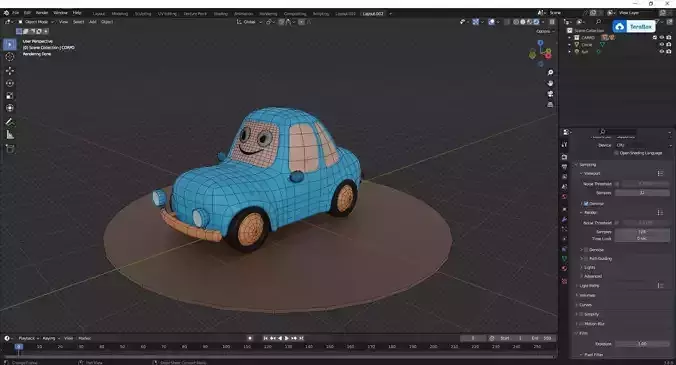Switch to the Modeling workspace tab
The width and height of the screenshot is (676, 365).
[119, 14]
